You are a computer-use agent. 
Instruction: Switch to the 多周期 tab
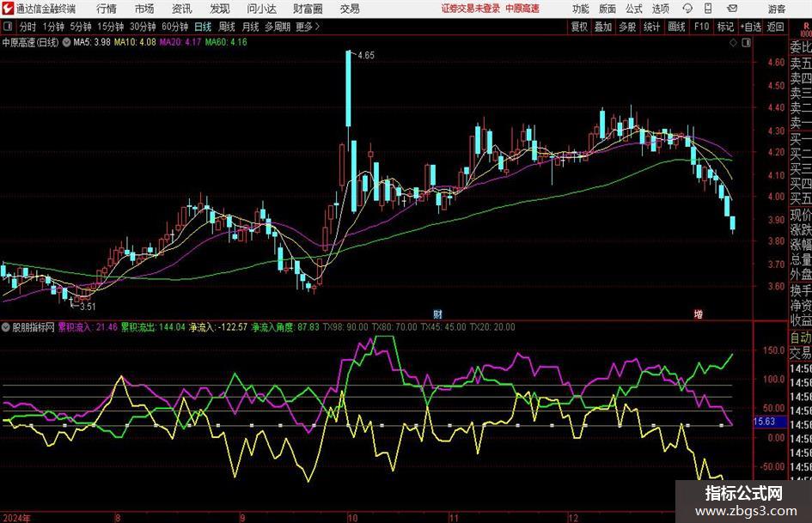tap(278, 27)
